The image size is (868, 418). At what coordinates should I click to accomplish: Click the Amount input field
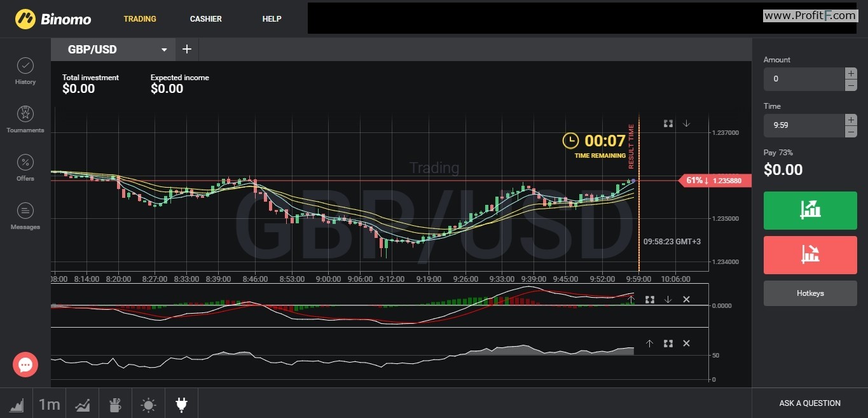coord(804,79)
